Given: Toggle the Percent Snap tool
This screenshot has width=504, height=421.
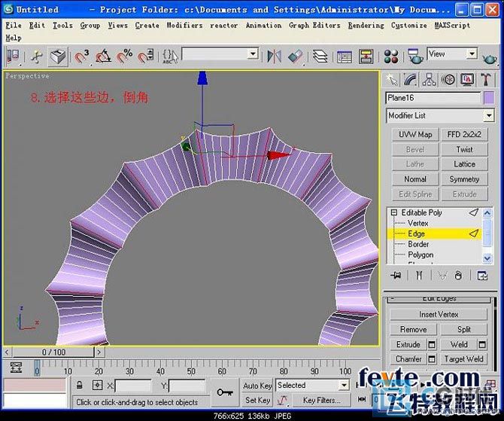Looking at the screenshot, I should [x=124, y=57].
